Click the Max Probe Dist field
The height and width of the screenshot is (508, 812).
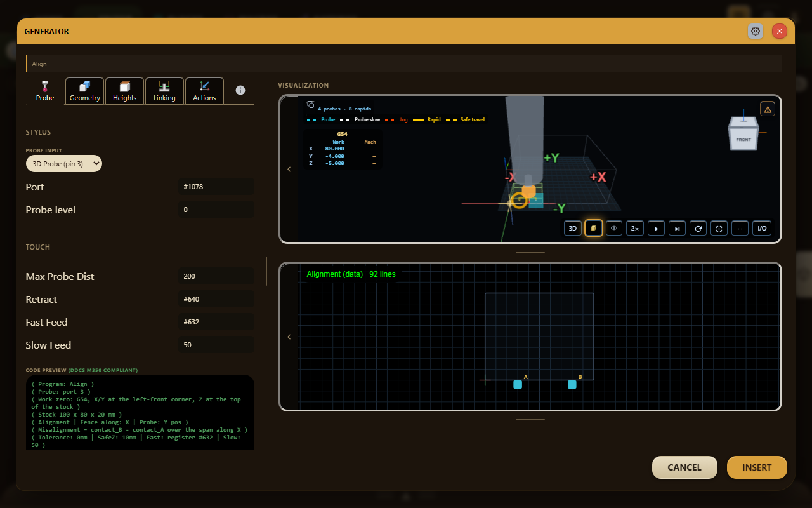tap(216, 276)
